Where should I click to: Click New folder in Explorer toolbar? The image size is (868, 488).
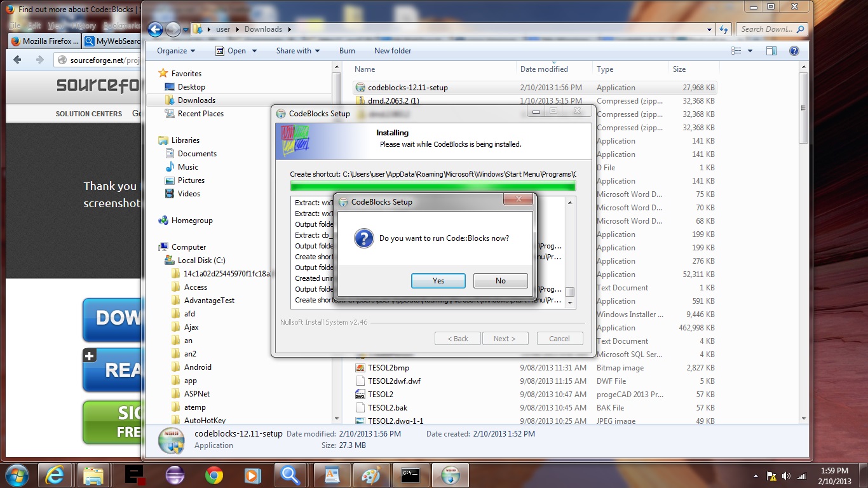coord(393,51)
